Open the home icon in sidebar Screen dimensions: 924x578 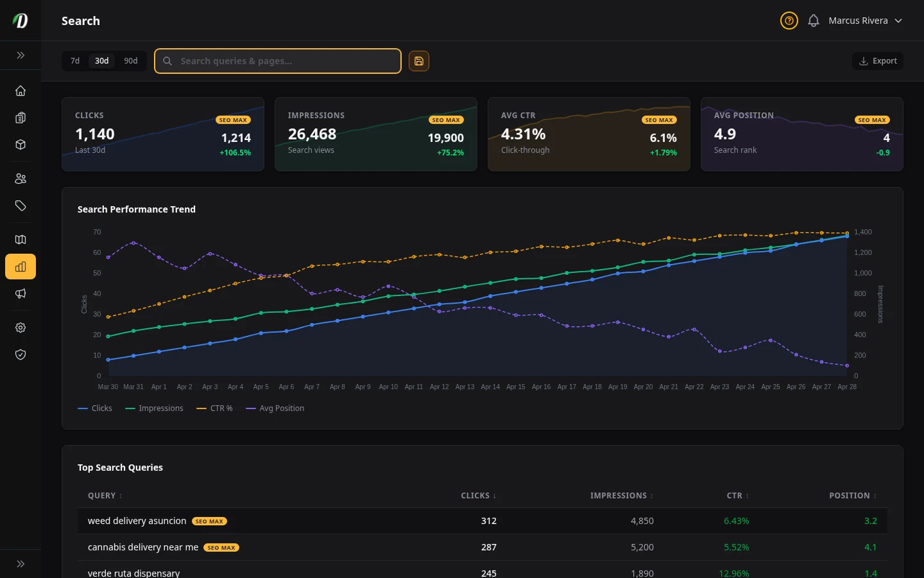21,91
